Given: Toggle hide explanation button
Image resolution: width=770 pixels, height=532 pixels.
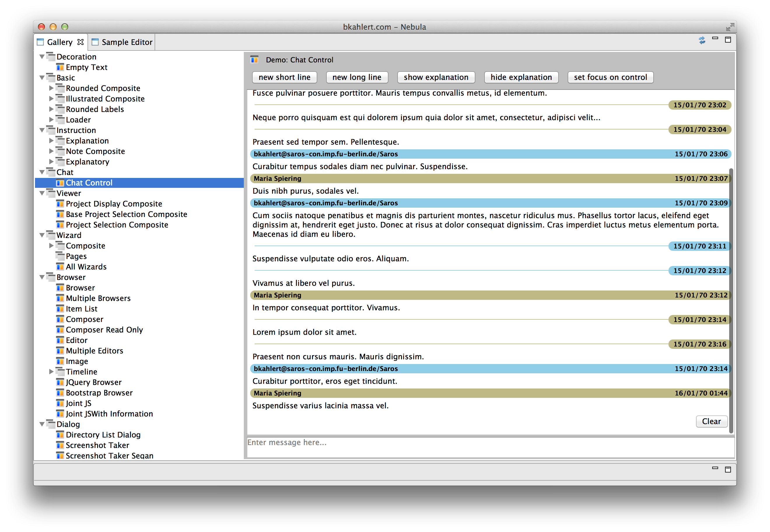Looking at the screenshot, I should [x=520, y=77].
